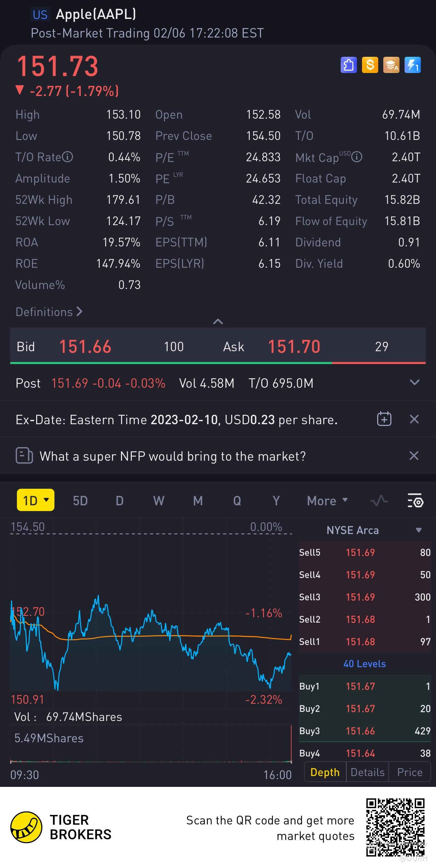Select the Buy3 order book row
Viewport: 436px width, 868px height.
coord(365,731)
